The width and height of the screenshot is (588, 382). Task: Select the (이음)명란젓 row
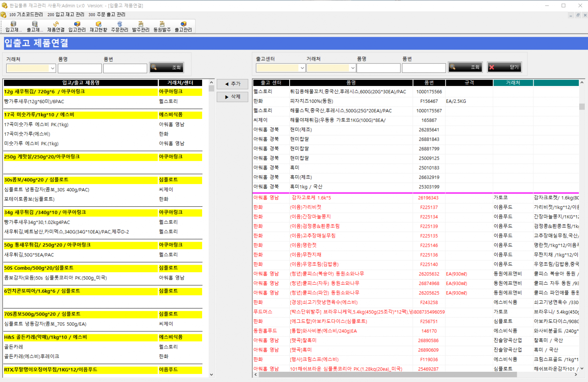[x=416, y=245]
